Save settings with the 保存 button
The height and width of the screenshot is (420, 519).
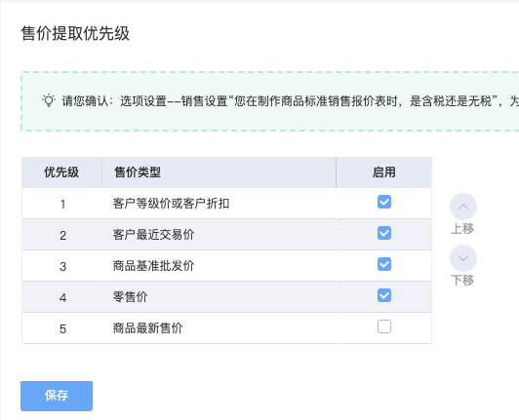pos(57,396)
